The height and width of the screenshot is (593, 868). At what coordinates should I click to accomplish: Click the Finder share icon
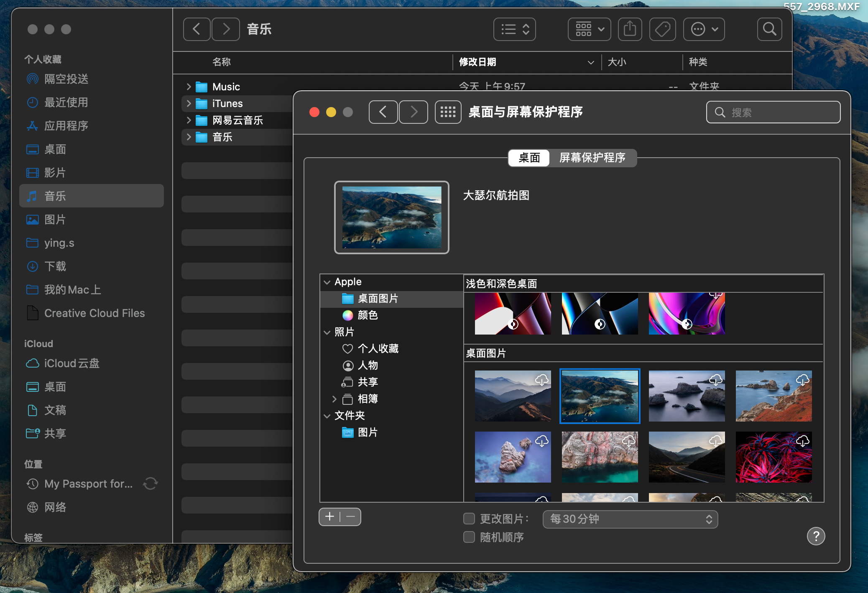[630, 29]
